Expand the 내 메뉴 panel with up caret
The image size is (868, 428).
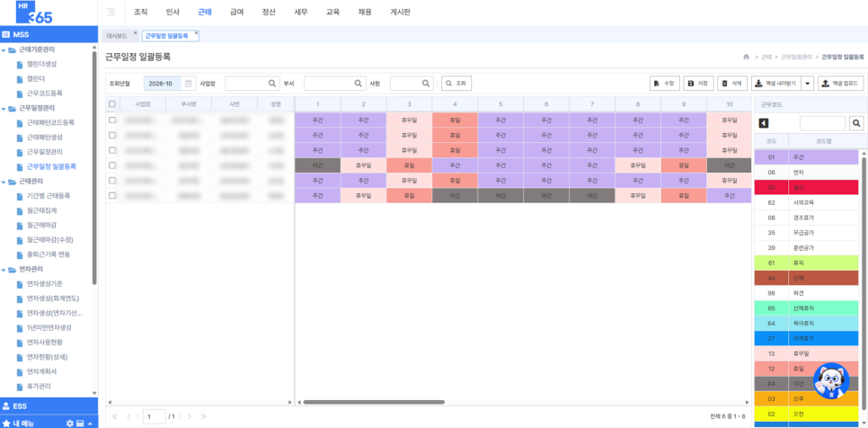click(x=90, y=423)
